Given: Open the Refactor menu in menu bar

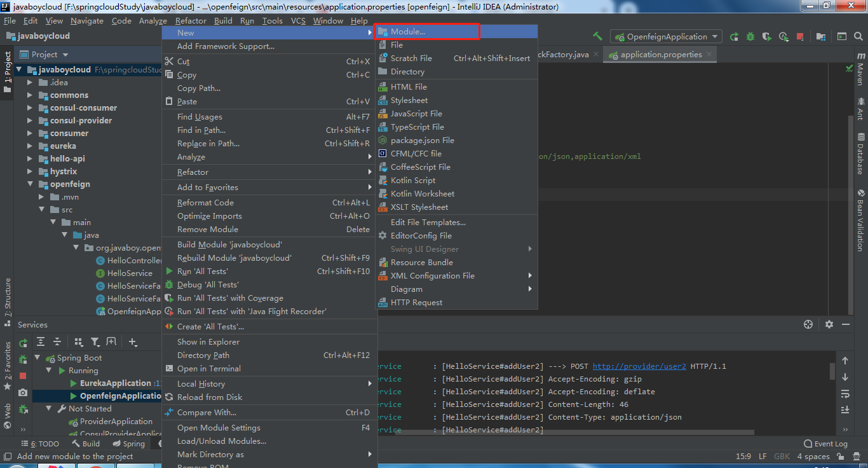Looking at the screenshot, I should (x=191, y=20).
